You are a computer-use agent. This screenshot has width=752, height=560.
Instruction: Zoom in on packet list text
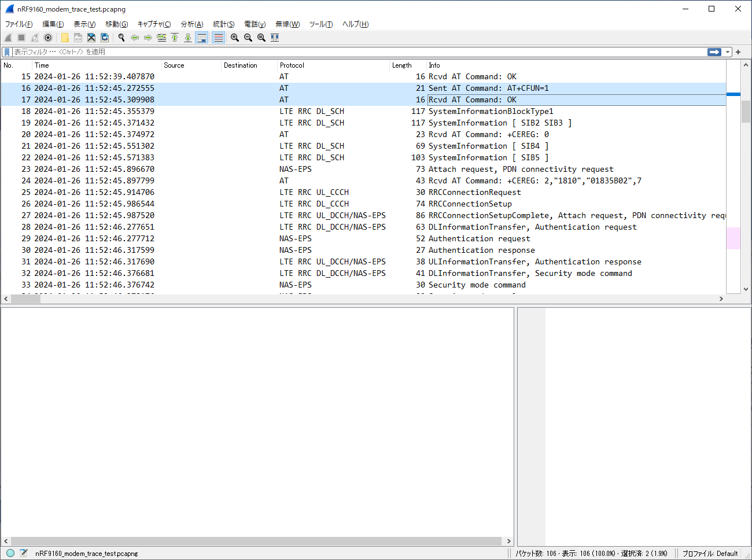point(235,38)
